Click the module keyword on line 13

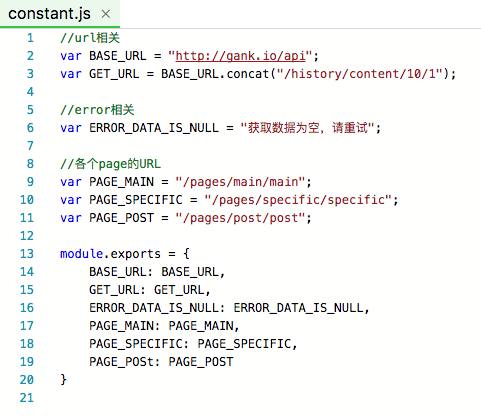[81, 254]
